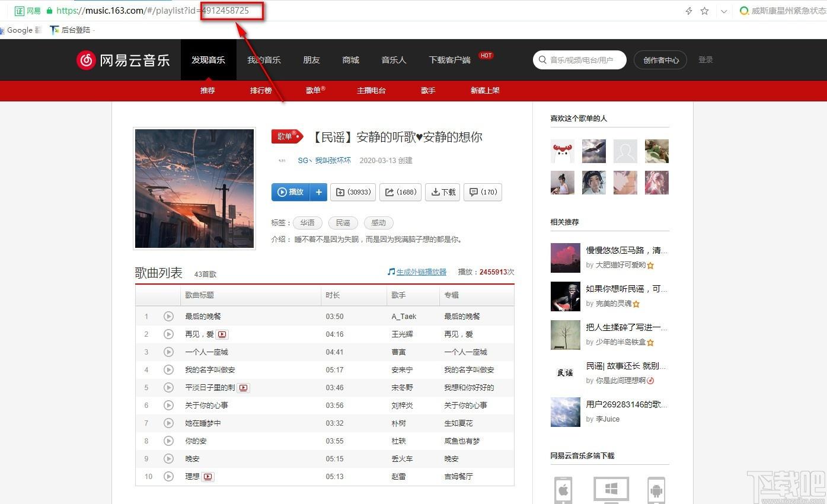827x504 pixels.
Task: Play the song 晚安
Action: pos(168,459)
